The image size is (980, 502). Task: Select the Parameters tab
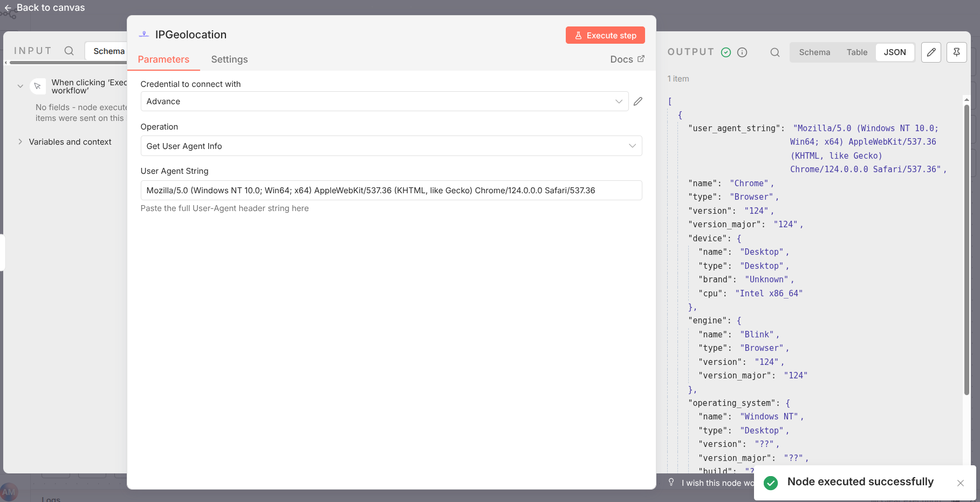pyautogui.click(x=163, y=59)
